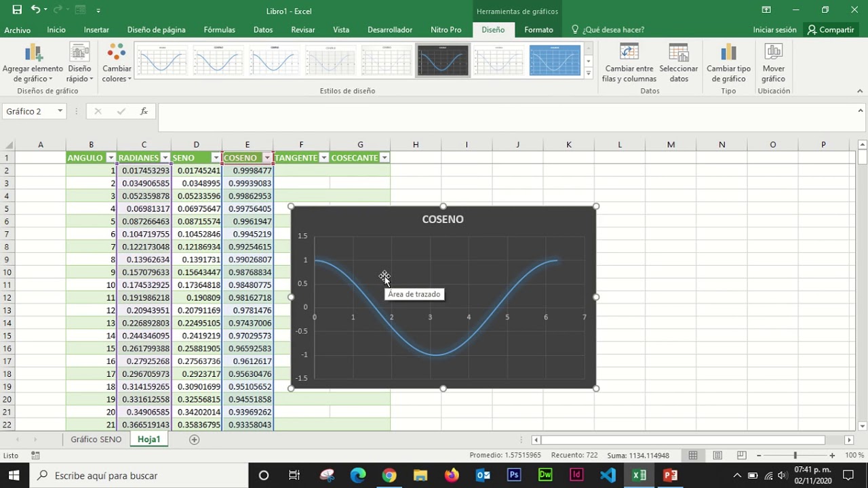Viewport: 868px width, 488px height.
Task: Open ribbon display options icon
Action: pyautogui.click(x=766, y=10)
